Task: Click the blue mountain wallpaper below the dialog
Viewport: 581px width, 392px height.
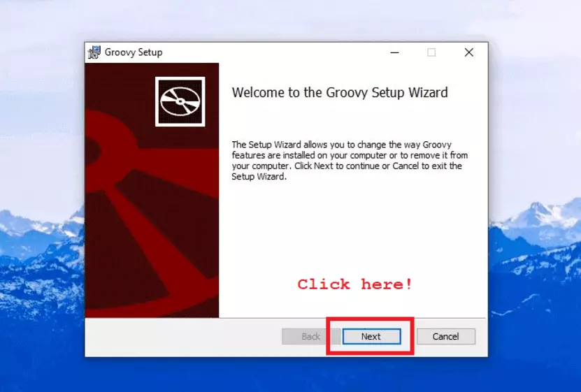Action: [290, 375]
